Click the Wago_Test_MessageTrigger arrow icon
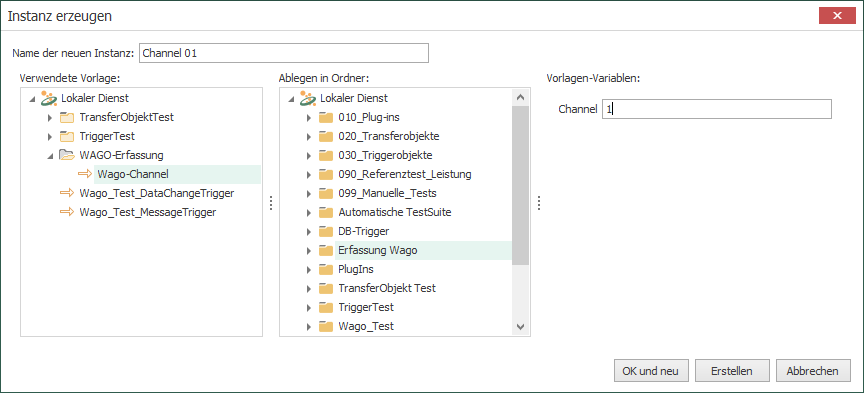 (x=67, y=212)
